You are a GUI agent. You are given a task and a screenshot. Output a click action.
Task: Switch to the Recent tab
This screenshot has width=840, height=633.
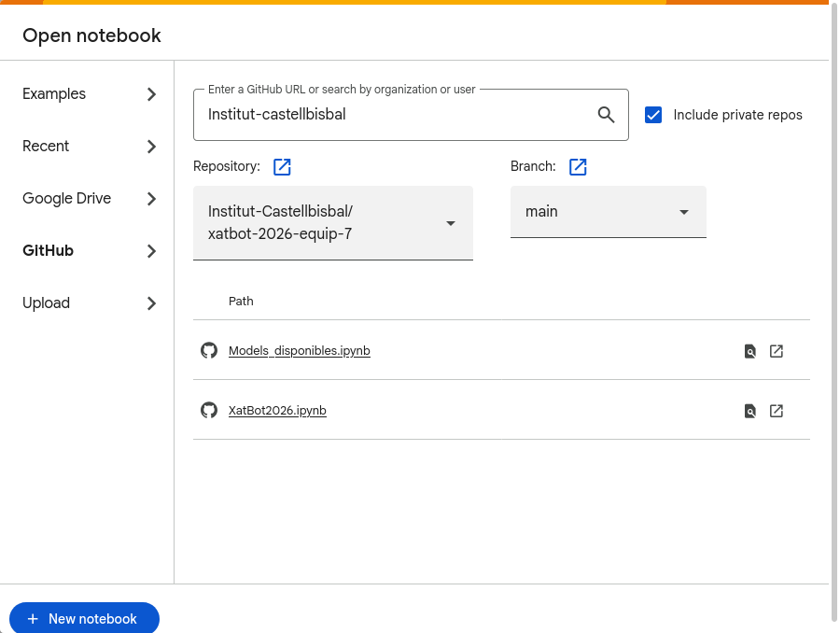pyautogui.click(x=46, y=147)
